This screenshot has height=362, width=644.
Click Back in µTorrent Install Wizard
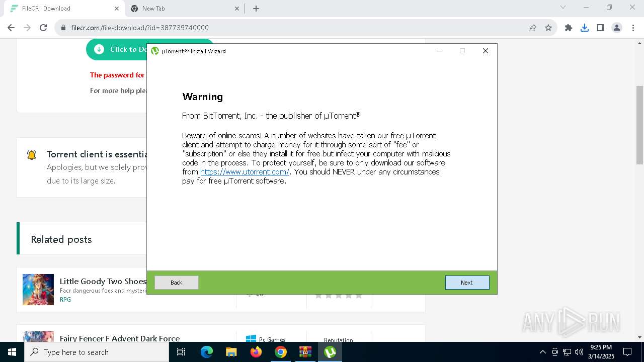pos(176,283)
